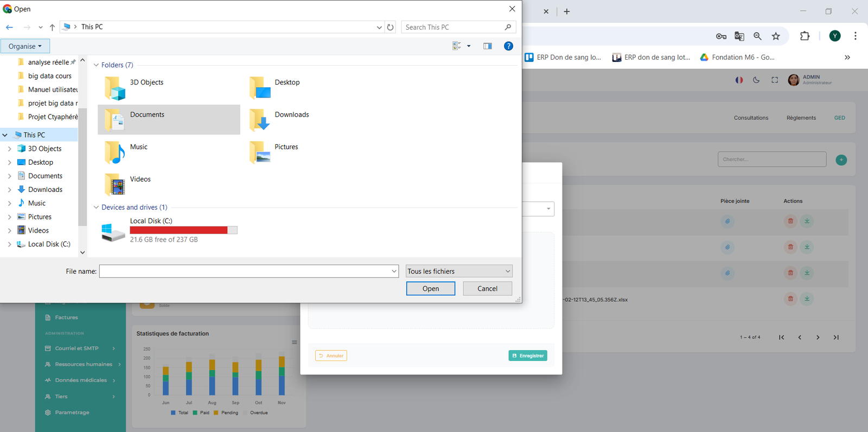868x432 pixels.
Task: Go up one folder level with the arrow
Action: [x=52, y=27]
